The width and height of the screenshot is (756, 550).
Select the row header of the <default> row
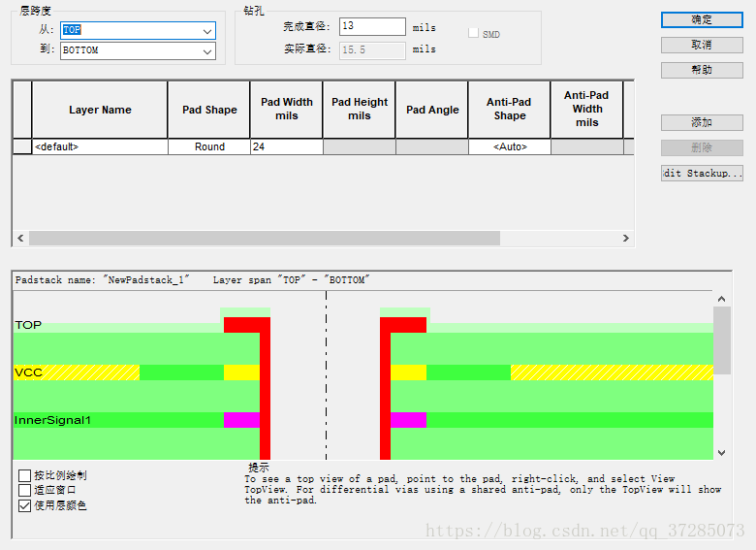(x=22, y=146)
